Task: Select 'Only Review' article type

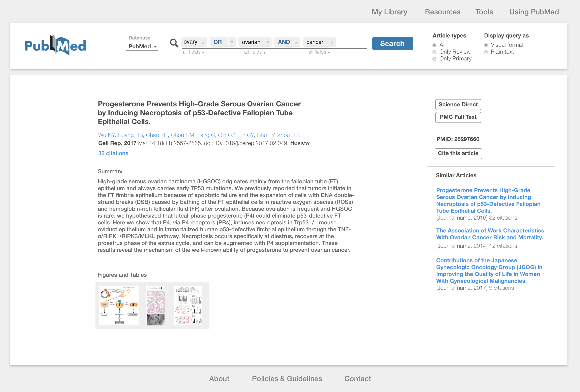Action: (435, 52)
